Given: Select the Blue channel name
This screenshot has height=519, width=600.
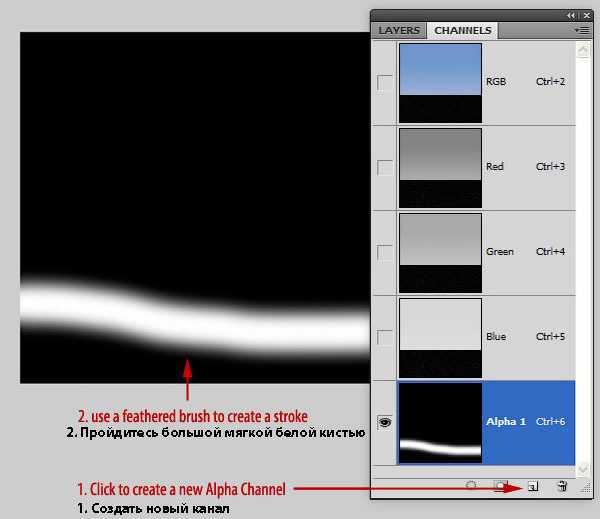Looking at the screenshot, I should pos(496,336).
